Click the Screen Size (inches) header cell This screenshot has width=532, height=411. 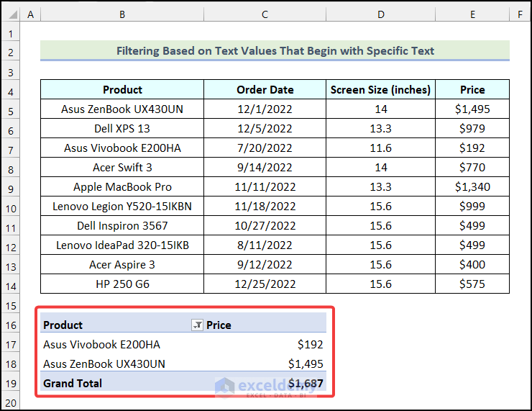(x=380, y=90)
